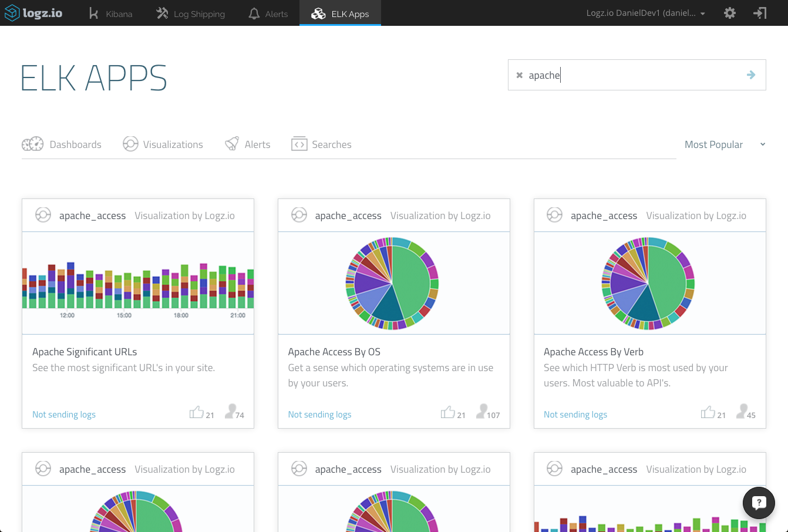Clear the search with the x icon
788x532 pixels.
point(519,75)
